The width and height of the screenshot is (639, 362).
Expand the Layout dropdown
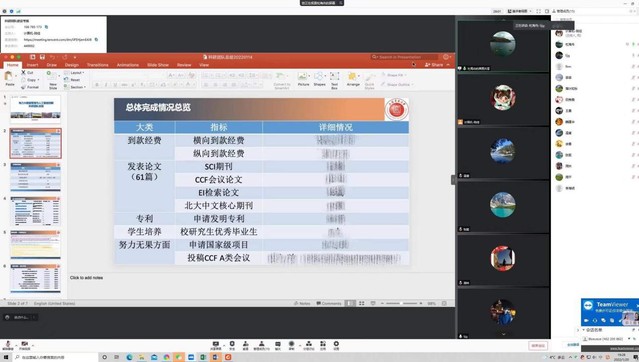pos(75,73)
